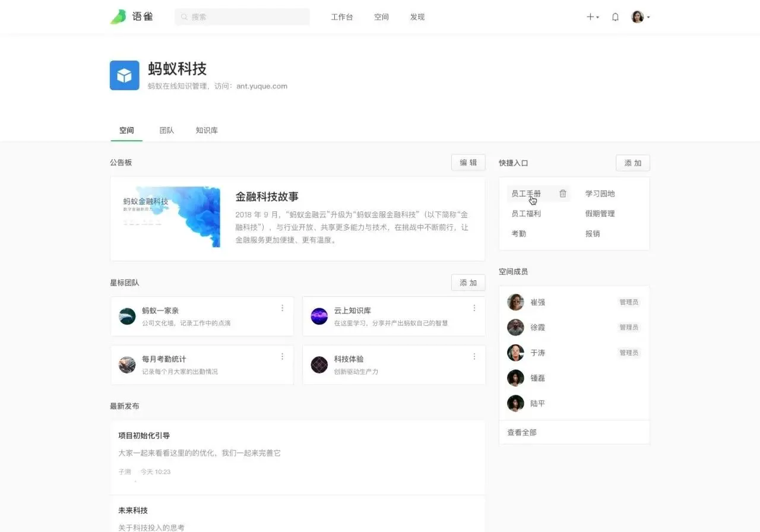Click 编辑 button for 公告板
Image resolution: width=760 pixels, height=532 pixels.
point(468,163)
